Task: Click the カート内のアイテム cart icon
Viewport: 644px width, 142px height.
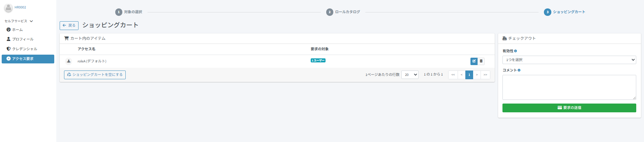Action: click(66, 38)
